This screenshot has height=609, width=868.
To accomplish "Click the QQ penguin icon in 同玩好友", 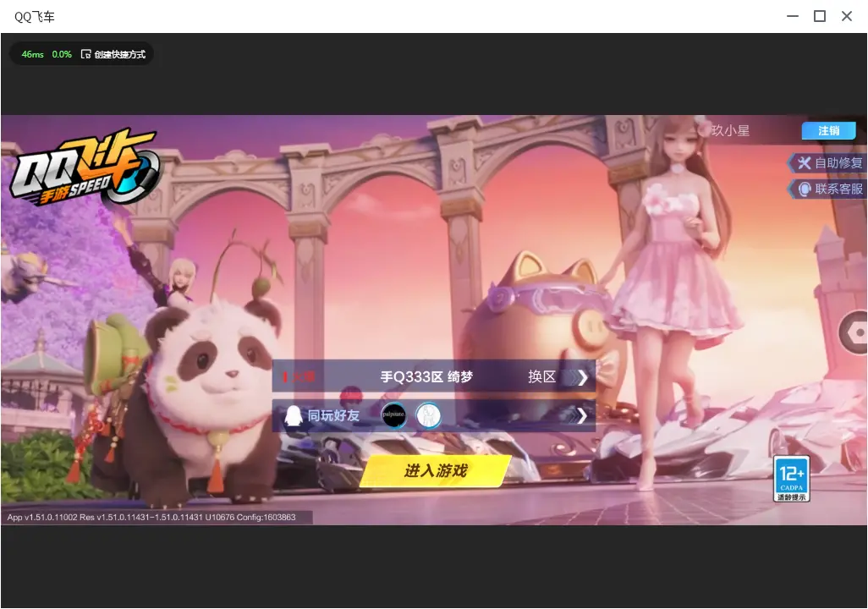I will [x=293, y=415].
